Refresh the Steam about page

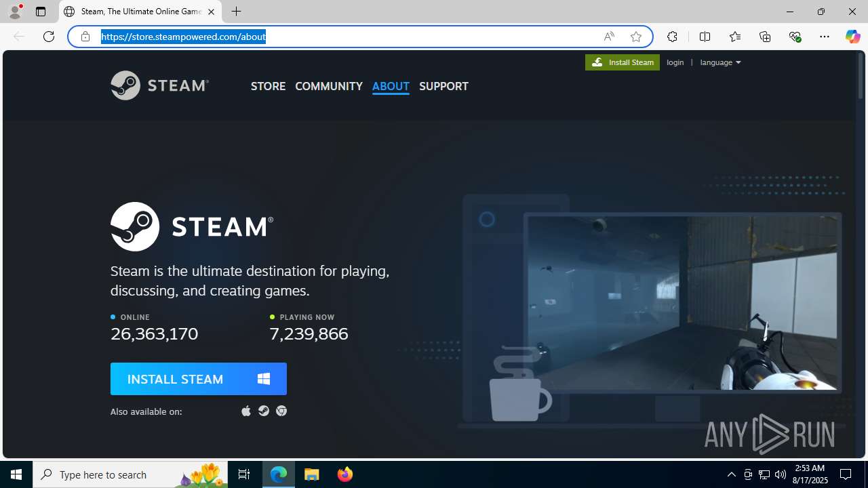(x=49, y=37)
